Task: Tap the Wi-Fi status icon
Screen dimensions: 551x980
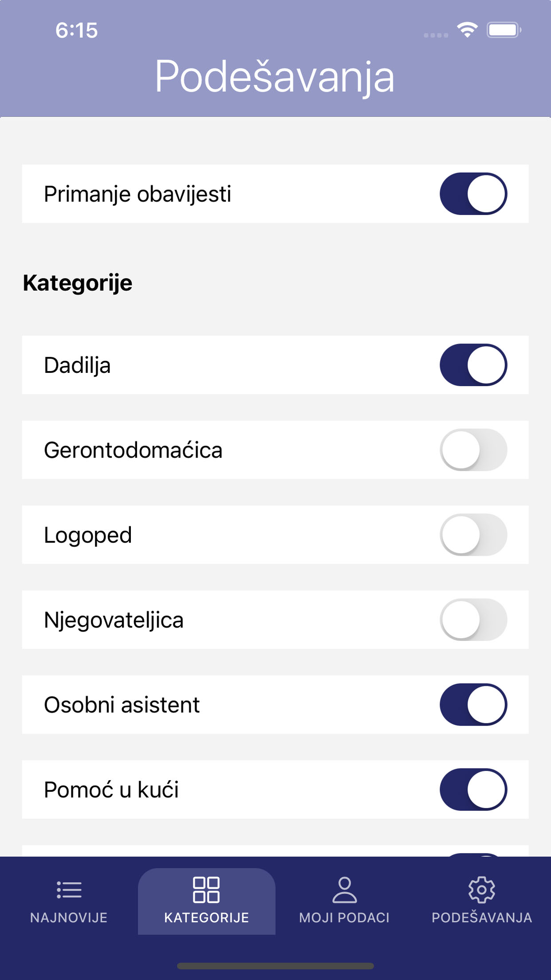Action: click(x=468, y=30)
